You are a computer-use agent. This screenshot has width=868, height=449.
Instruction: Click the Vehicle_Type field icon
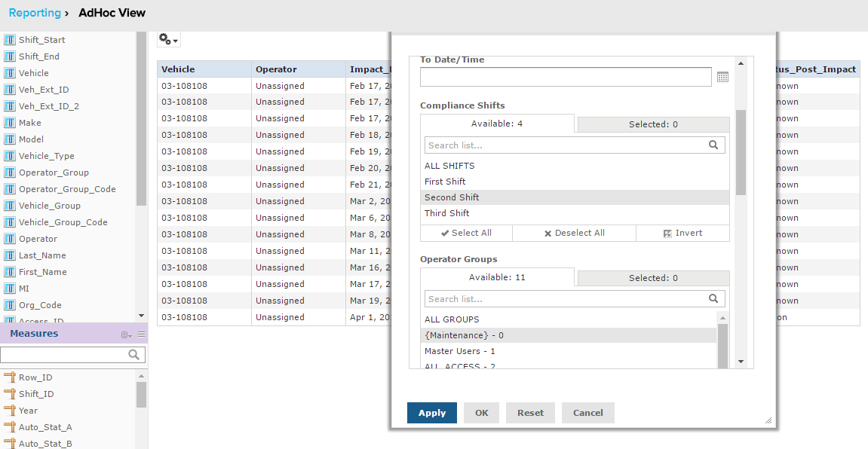(10, 156)
